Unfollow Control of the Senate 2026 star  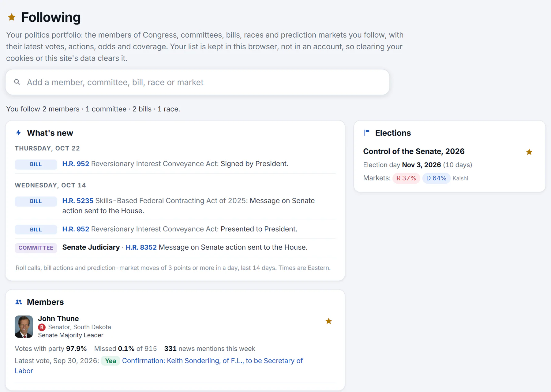tap(529, 152)
